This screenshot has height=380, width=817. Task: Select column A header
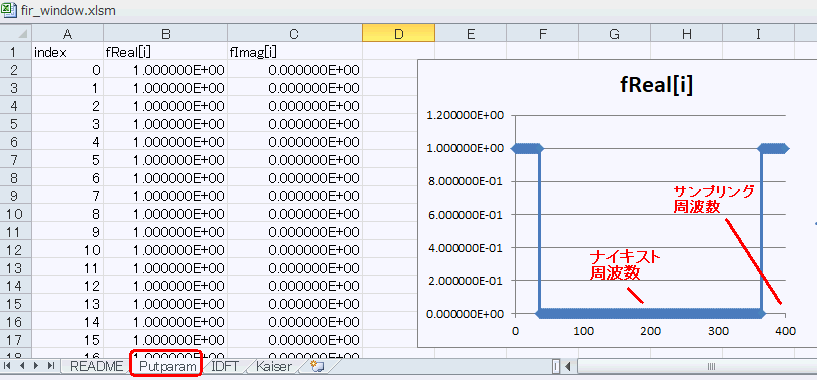click(x=67, y=34)
